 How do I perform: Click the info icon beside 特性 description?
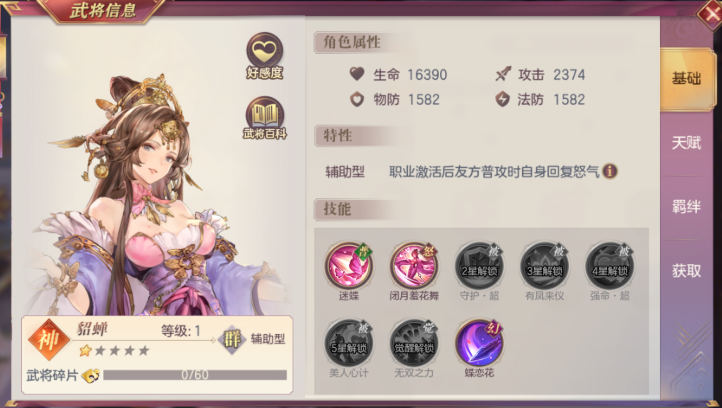pos(610,171)
